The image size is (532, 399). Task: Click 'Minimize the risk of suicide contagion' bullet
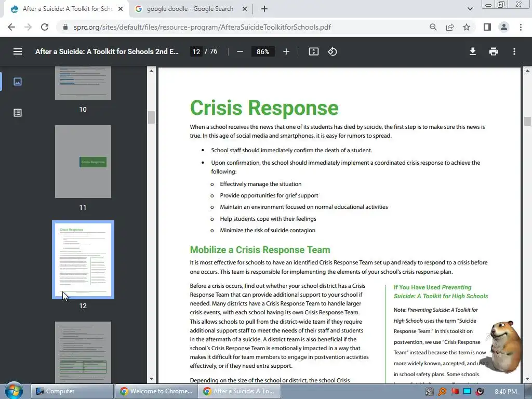pyautogui.click(x=268, y=230)
